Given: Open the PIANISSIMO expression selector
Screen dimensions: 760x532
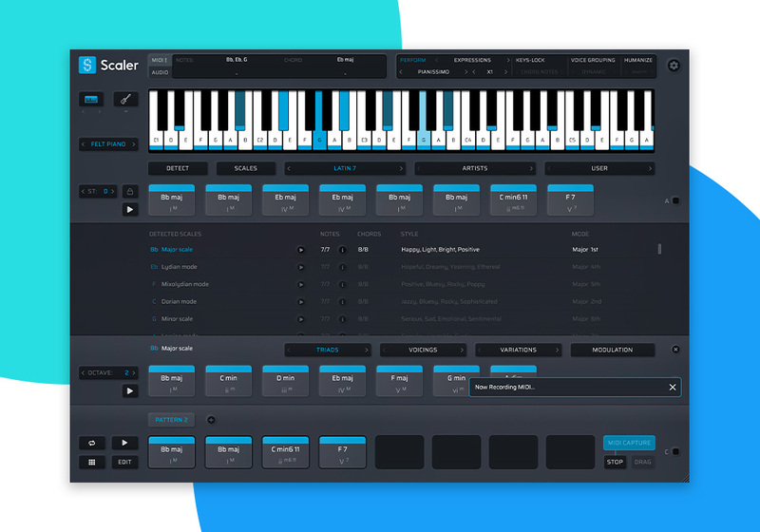Looking at the screenshot, I should tap(433, 72).
